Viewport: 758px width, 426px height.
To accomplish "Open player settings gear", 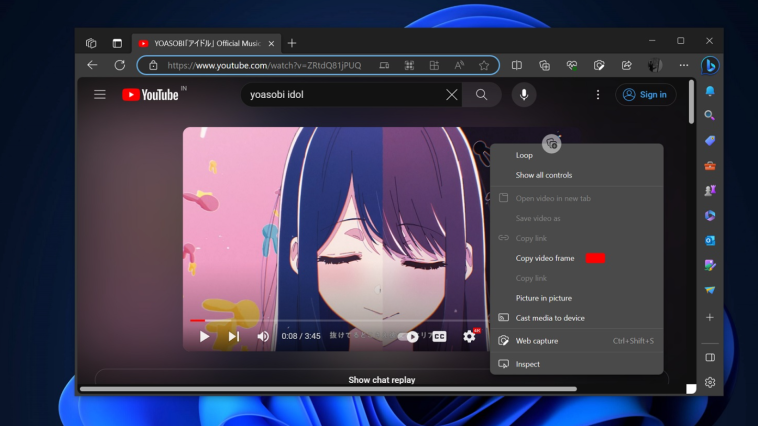I will 469,336.
